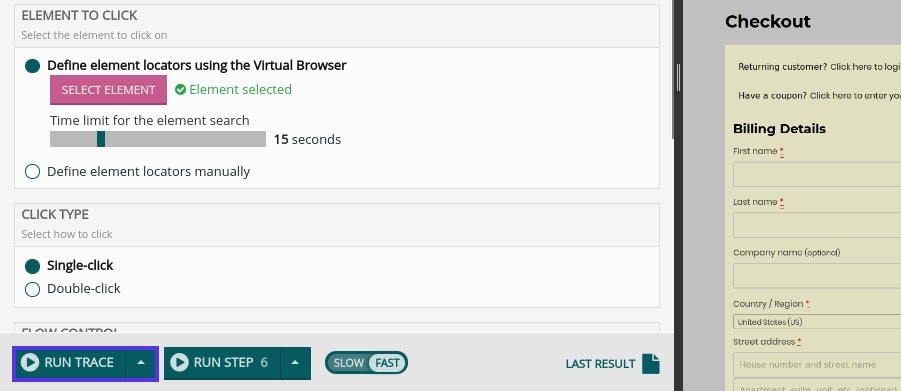Select Define element locators manually option
The image size is (901, 391).
click(x=33, y=171)
